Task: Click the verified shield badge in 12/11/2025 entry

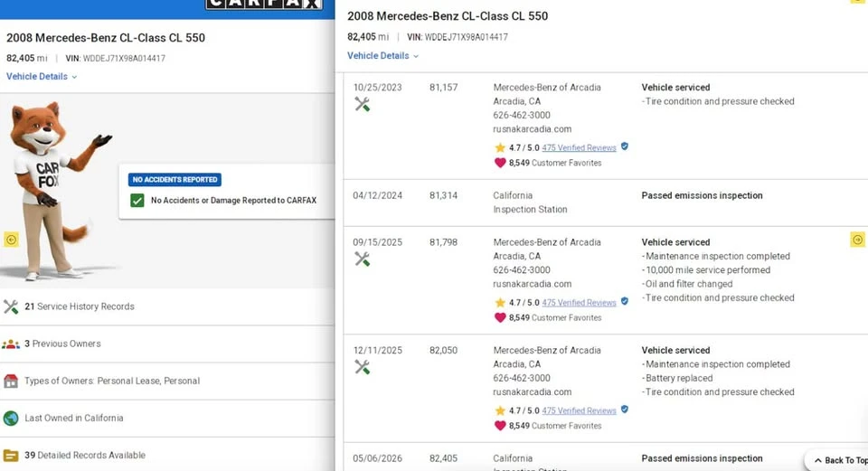Action: pyautogui.click(x=625, y=410)
